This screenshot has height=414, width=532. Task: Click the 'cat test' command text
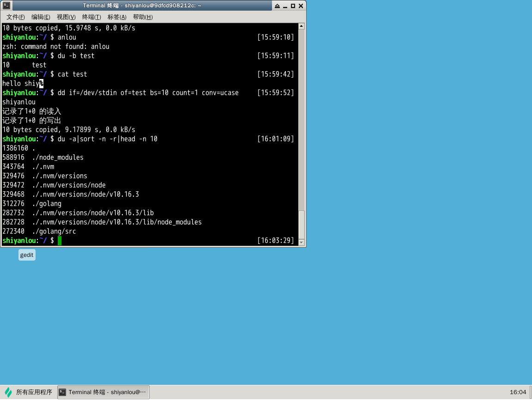click(x=72, y=74)
